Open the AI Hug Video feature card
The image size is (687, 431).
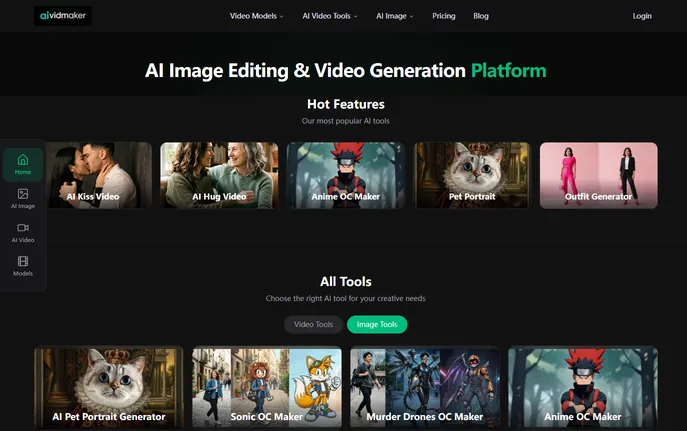(219, 175)
